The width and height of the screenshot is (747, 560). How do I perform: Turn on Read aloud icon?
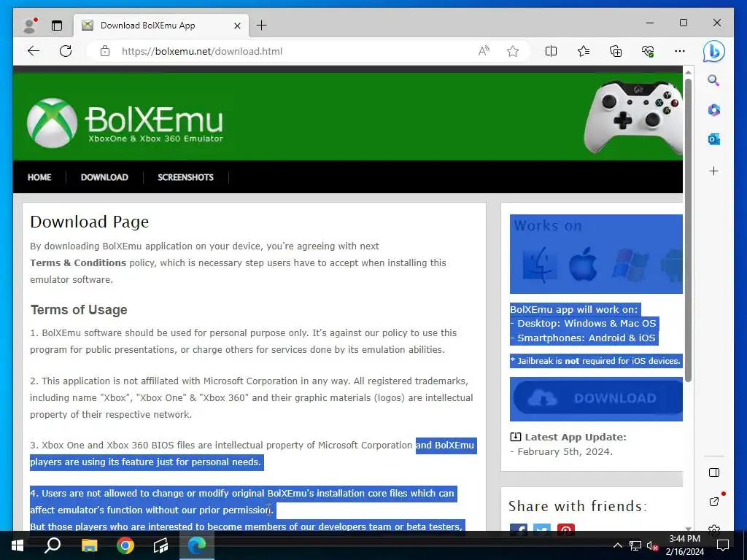(484, 51)
